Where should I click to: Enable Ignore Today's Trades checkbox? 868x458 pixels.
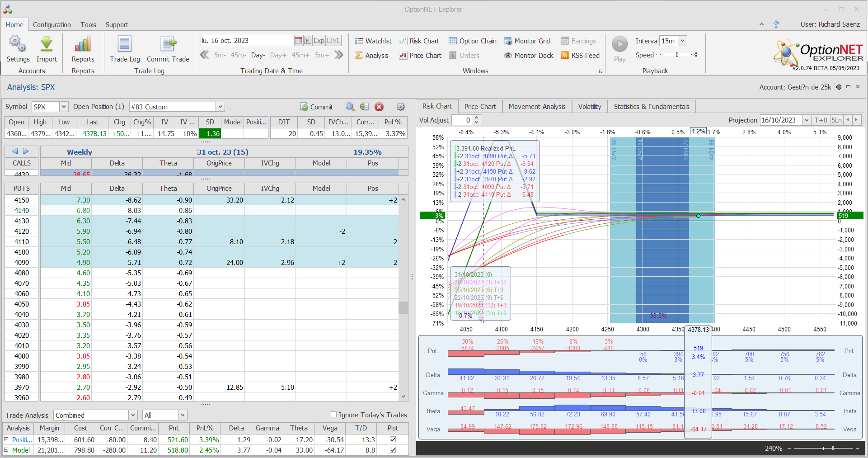pyautogui.click(x=333, y=415)
